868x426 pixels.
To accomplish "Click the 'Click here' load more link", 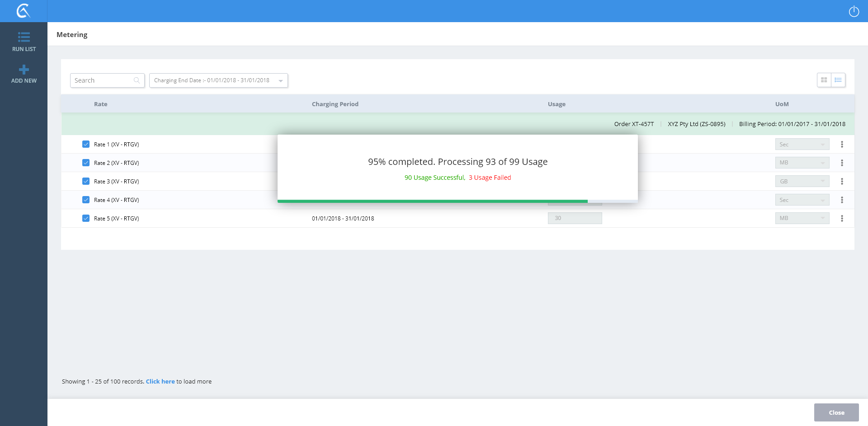I will [x=160, y=382].
